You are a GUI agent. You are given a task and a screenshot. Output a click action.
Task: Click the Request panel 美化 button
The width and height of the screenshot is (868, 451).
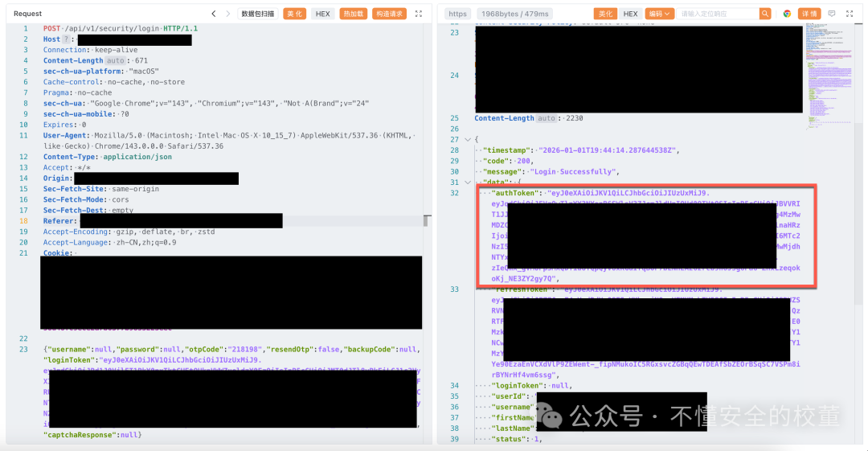(x=294, y=14)
